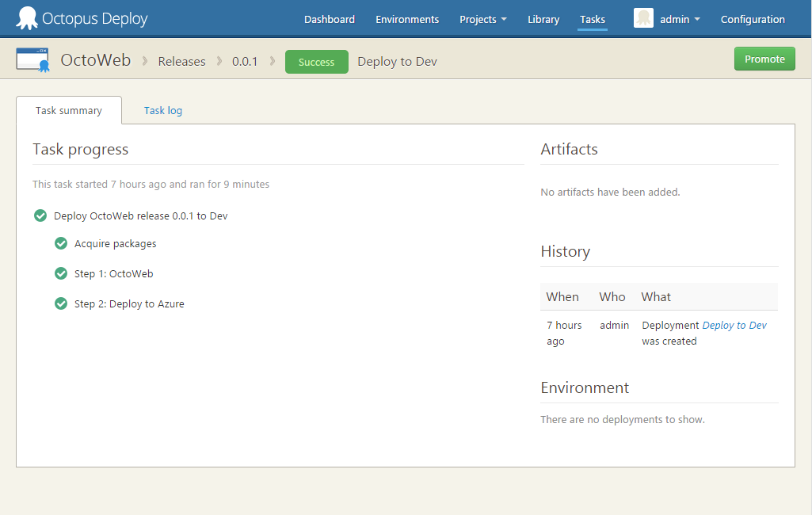Click the Releases breadcrumb link
The image size is (812, 515).
coord(181,61)
